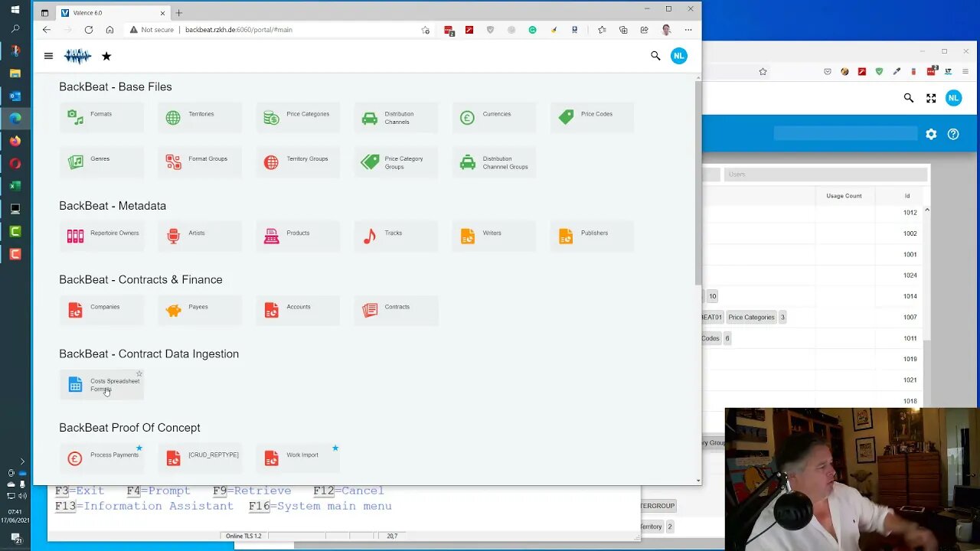The width and height of the screenshot is (980, 551).
Task: Open the Work Import tile
Action: [x=297, y=458]
